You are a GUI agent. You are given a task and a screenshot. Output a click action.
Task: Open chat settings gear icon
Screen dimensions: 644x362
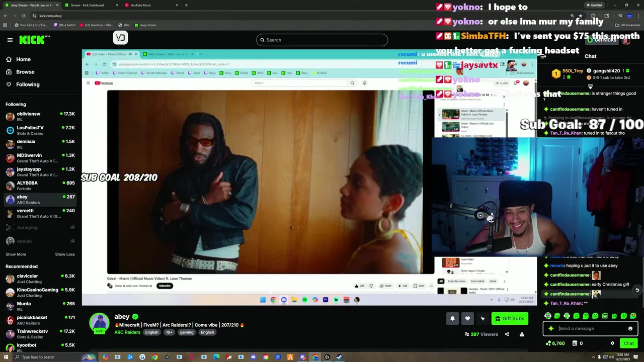tap(612, 343)
